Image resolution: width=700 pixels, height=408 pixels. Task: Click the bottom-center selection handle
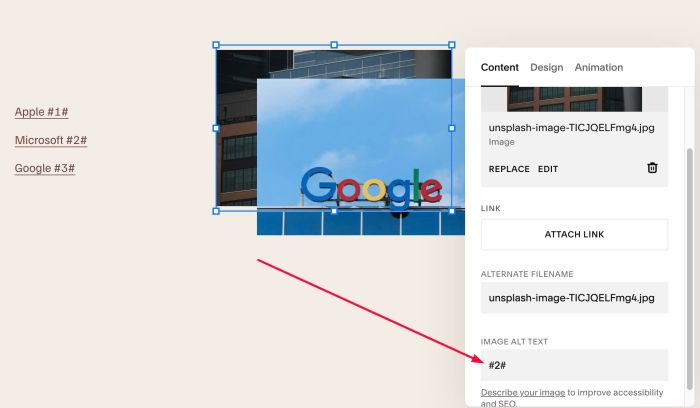pos(334,211)
